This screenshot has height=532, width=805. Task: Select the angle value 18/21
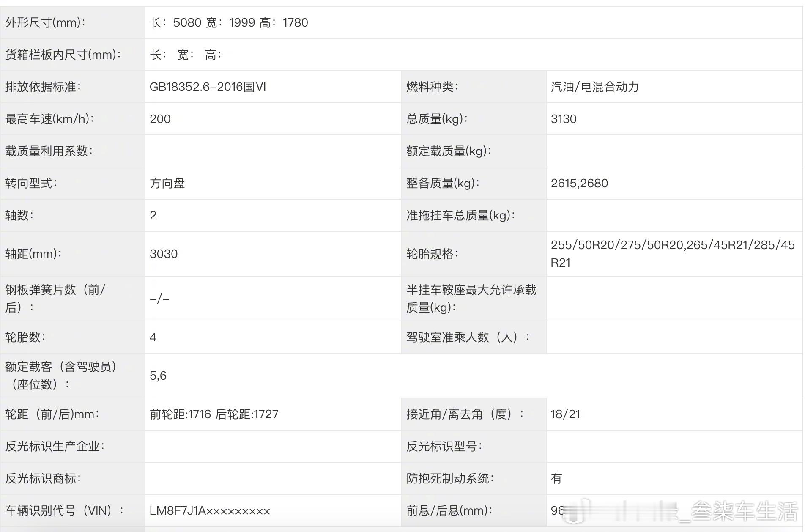tap(565, 414)
